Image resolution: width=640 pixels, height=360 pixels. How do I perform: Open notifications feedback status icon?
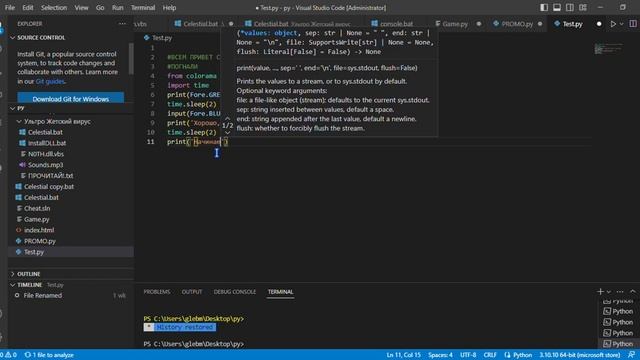click(631, 355)
